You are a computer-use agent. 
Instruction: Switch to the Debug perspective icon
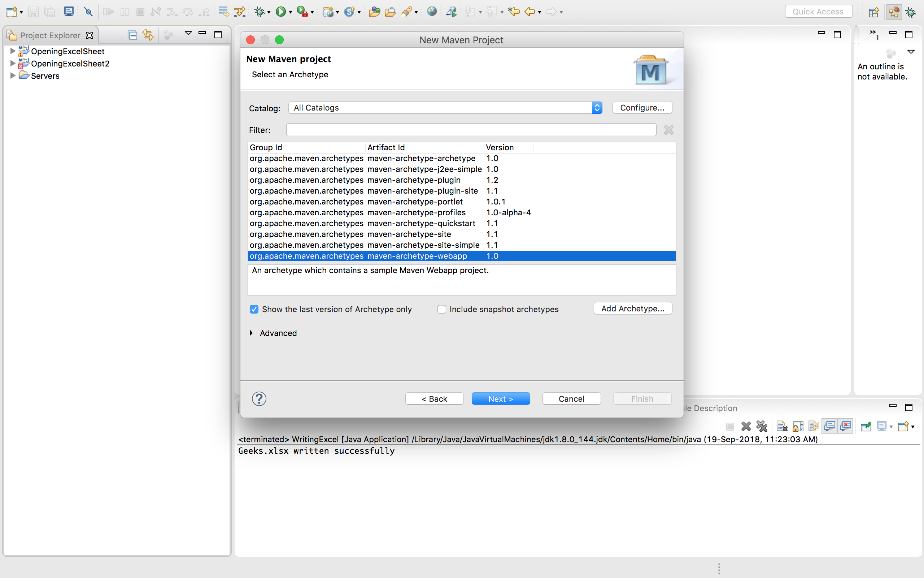(x=911, y=12)
